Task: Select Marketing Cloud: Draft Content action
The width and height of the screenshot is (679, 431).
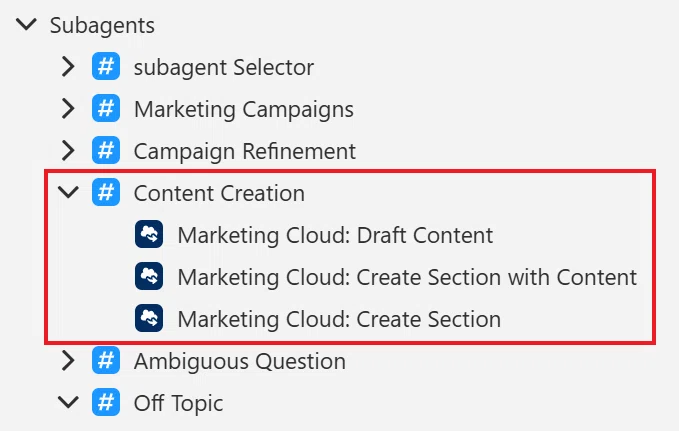Action: 335,235
